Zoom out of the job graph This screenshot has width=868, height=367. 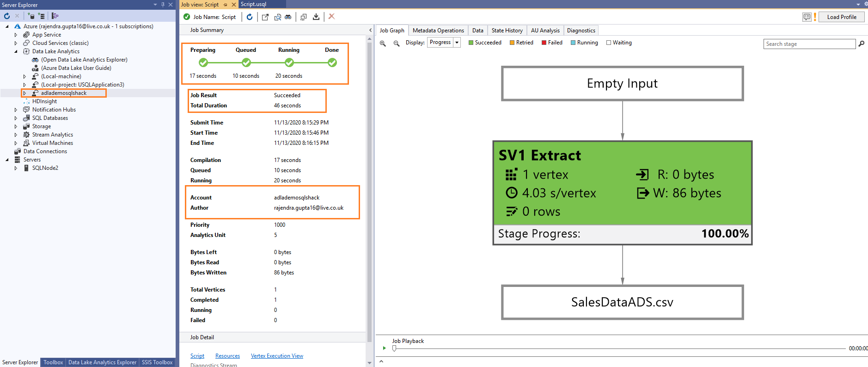click(x=397, y=43)
